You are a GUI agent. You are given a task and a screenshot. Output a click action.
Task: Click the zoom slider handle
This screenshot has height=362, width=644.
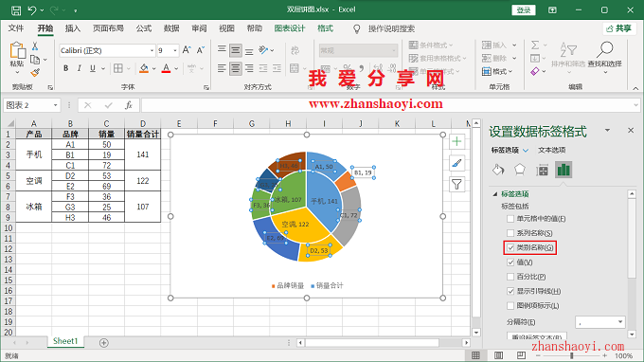click(572, 355)
